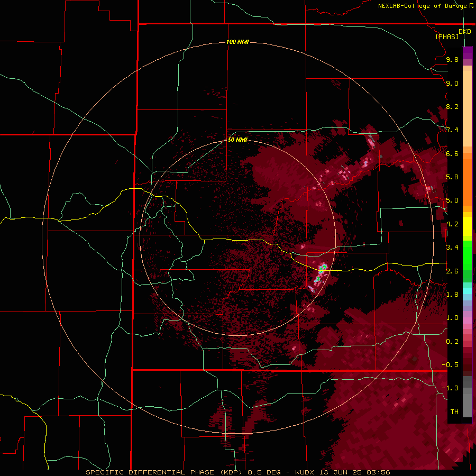The width and height of the screenshot is (476, 476).
Task: Click the 50 NMI range ring label
Action: point(237,140)
